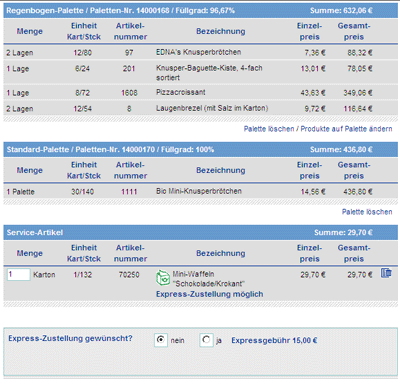Click the Laugenbrezel product name
This screenshot has height=379, width=400.
212,108
